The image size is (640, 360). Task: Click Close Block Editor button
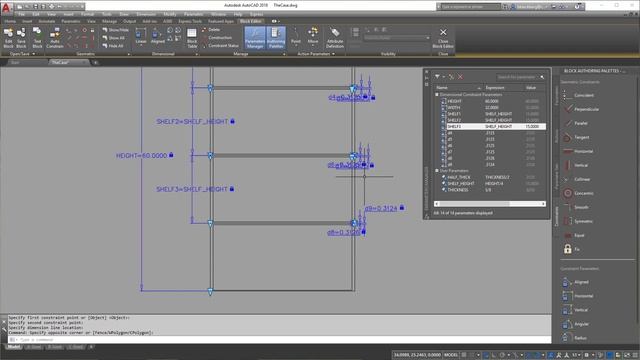[x=443, y=38]
